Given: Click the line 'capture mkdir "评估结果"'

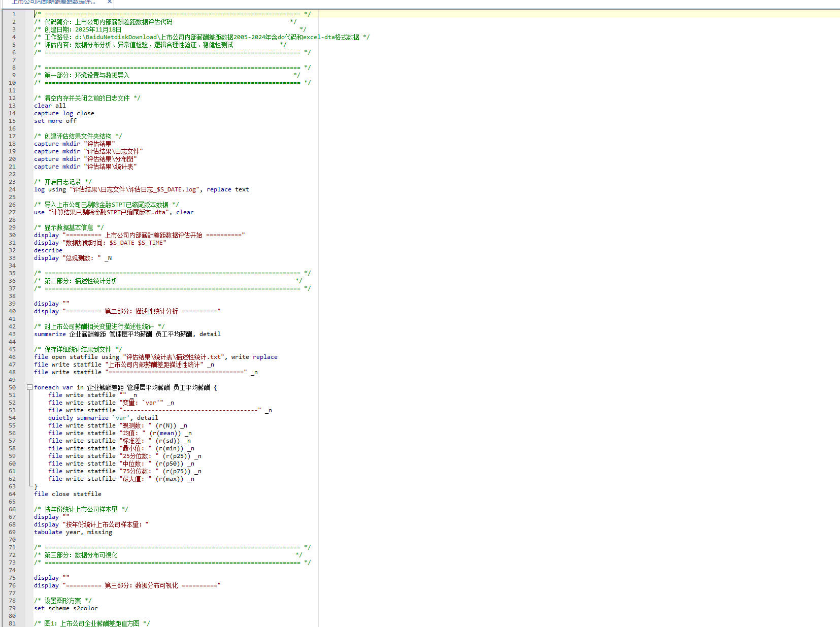Looking at the screenshot, I should click(75, 144).
